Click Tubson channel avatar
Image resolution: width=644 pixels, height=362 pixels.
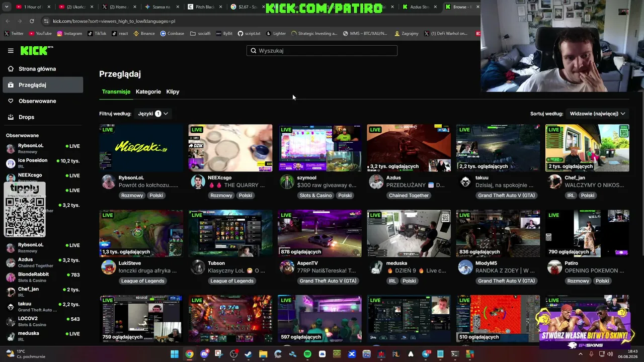[198, 267]
